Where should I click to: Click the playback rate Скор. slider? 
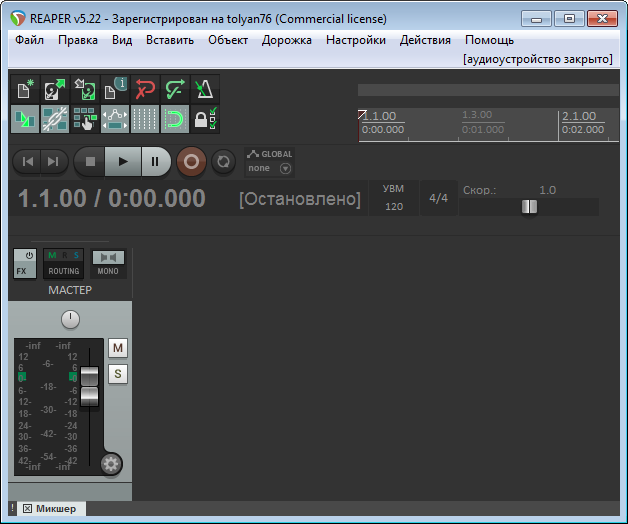coord(529,207)
